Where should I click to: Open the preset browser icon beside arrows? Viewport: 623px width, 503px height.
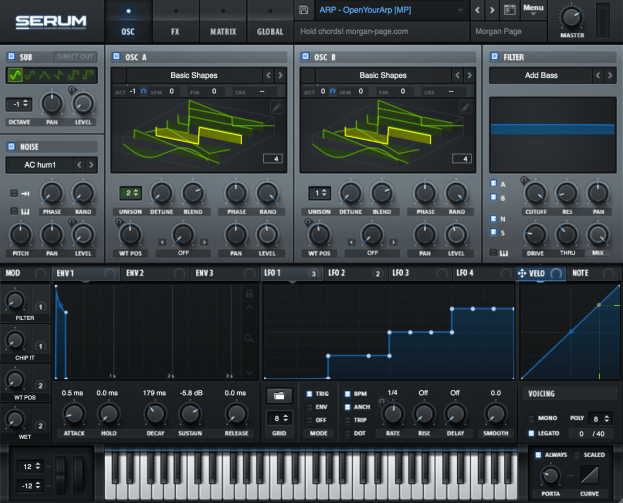pyautogui.click(x=510, y=10)
